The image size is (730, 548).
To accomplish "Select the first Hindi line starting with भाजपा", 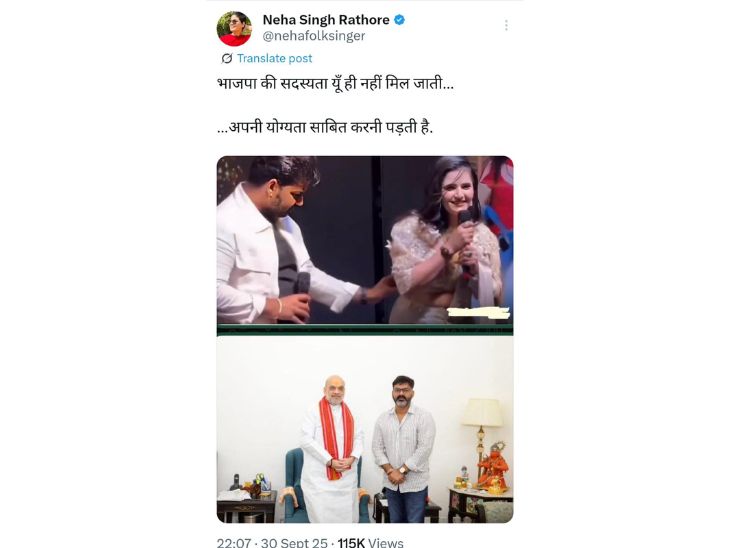I will [x=335, y=83].
